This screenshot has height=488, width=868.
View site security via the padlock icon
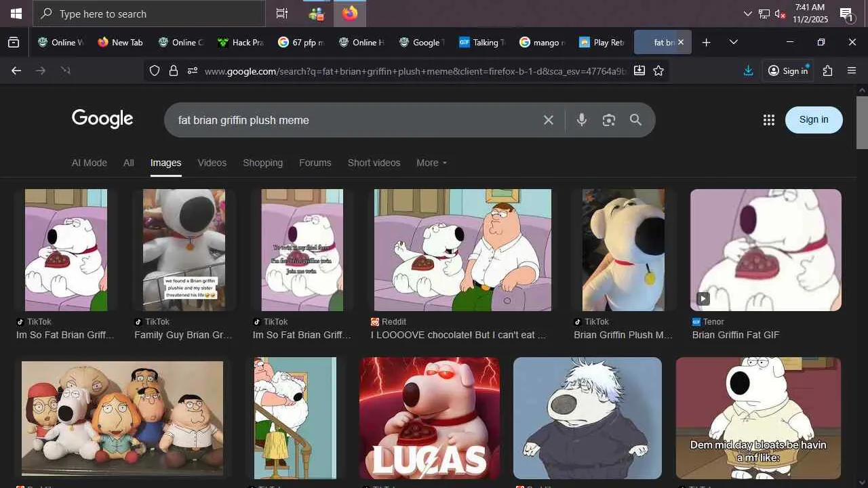[x=174, y=70]
